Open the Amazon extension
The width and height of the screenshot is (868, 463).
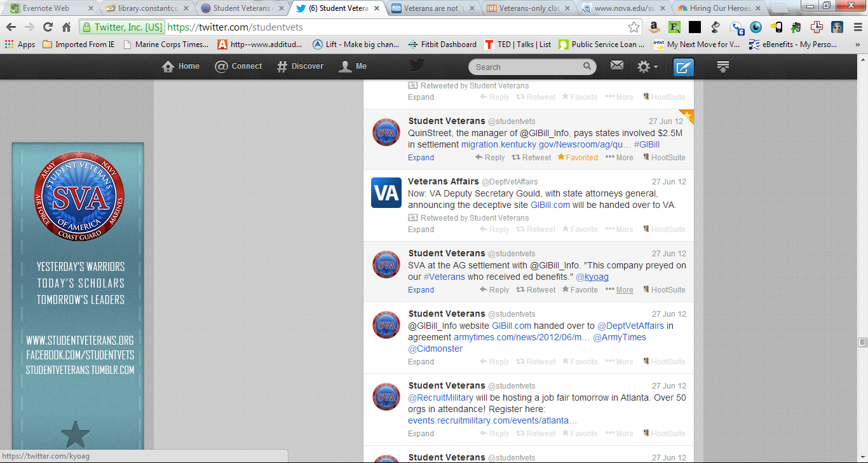point(654,27)
